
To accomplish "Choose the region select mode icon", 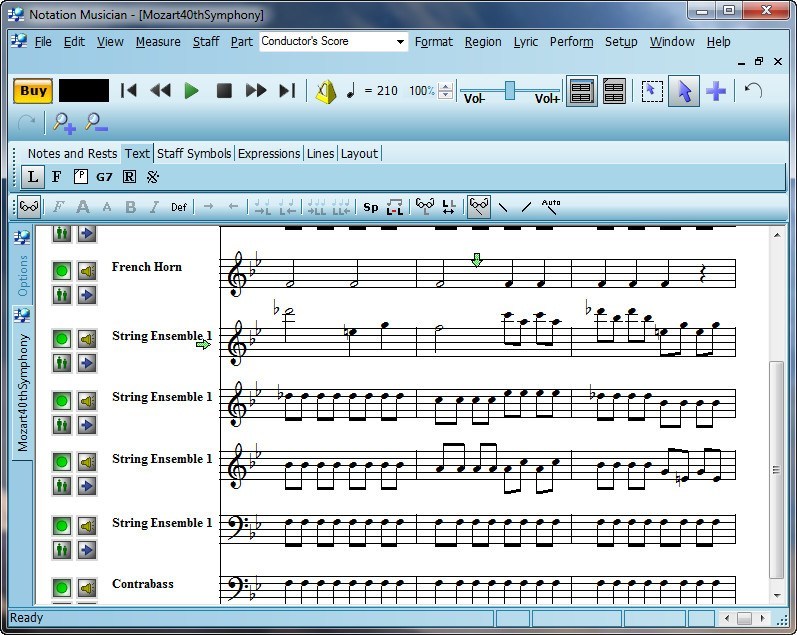I will (x=652, y=92).
